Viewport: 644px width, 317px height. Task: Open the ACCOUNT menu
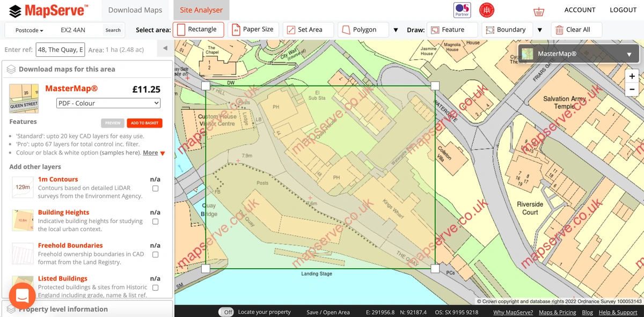point(580,10)
